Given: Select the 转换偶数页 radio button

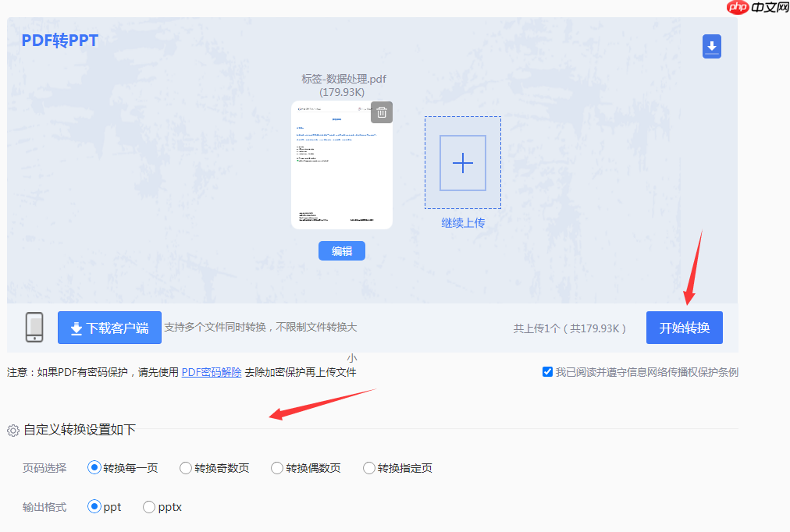Looking at the screenshot, I should [x=276, y=468].
